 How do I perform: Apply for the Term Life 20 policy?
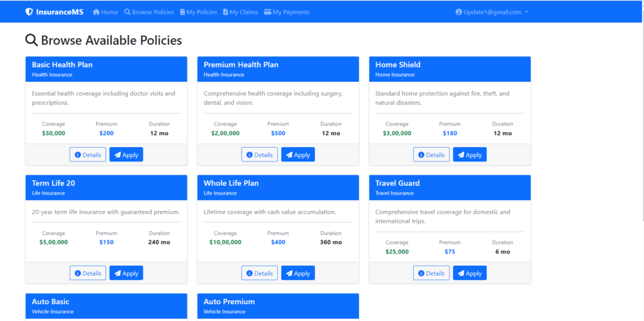tap(126, 273)
